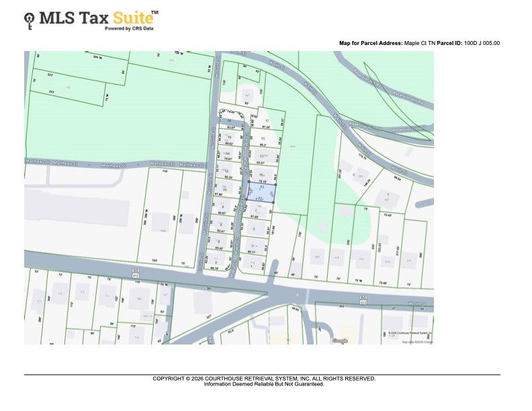Screen dimensions: 532x411
Task: Click the green lot 18 label
Action: [x=229, y=120]
